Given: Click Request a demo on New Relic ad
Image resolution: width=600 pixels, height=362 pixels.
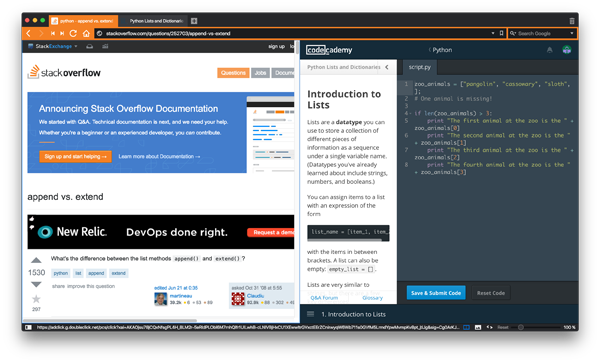Looking at the screenshot, I should (271, 232).
